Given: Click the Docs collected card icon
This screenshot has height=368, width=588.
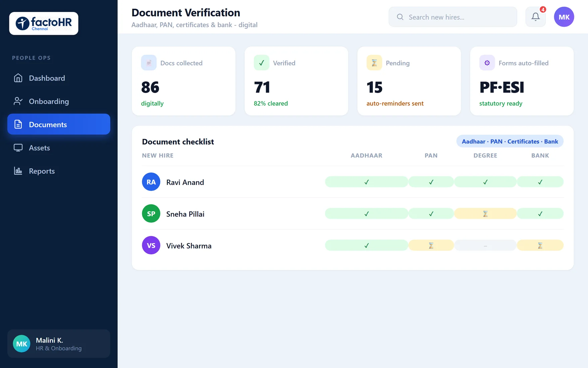Looking at the screenshot, I should tap(149, 63).
